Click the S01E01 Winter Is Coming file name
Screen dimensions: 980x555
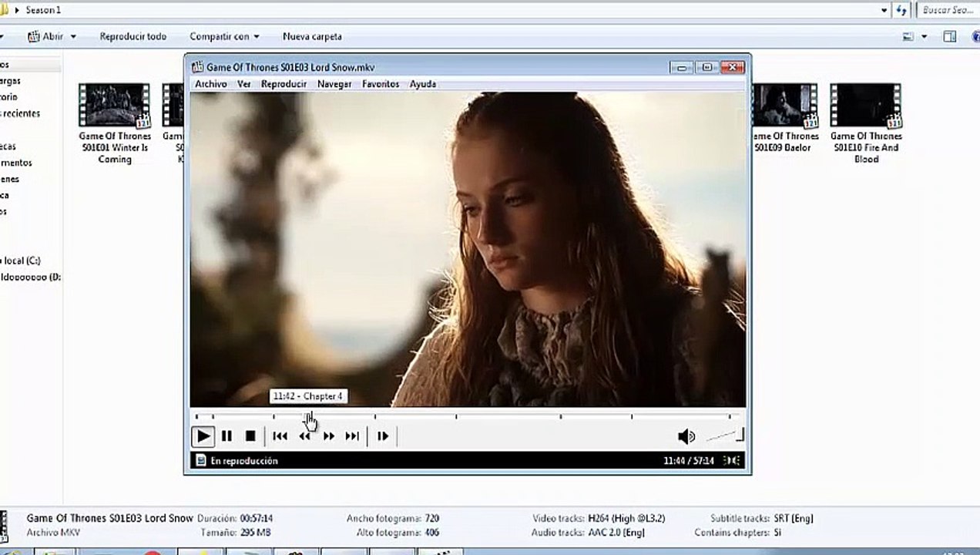[x=115, y=147]
